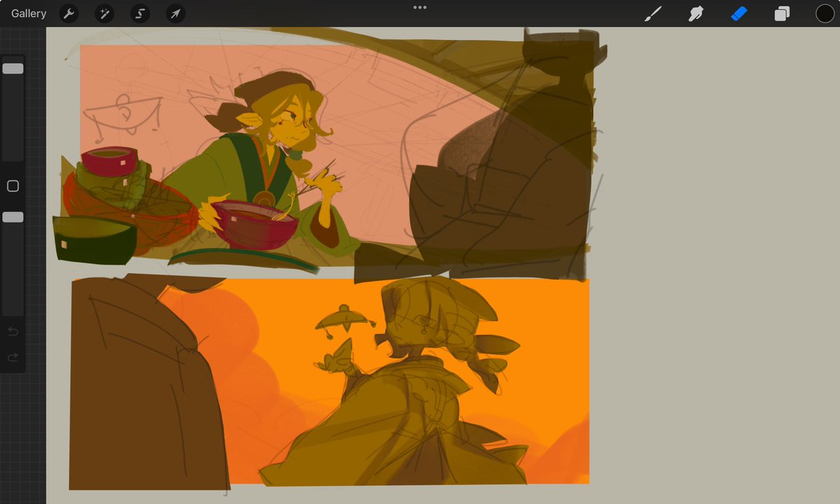This screenshot has height=504, width=840.
Task: Select the Brush tool
Action: [653, 13]
